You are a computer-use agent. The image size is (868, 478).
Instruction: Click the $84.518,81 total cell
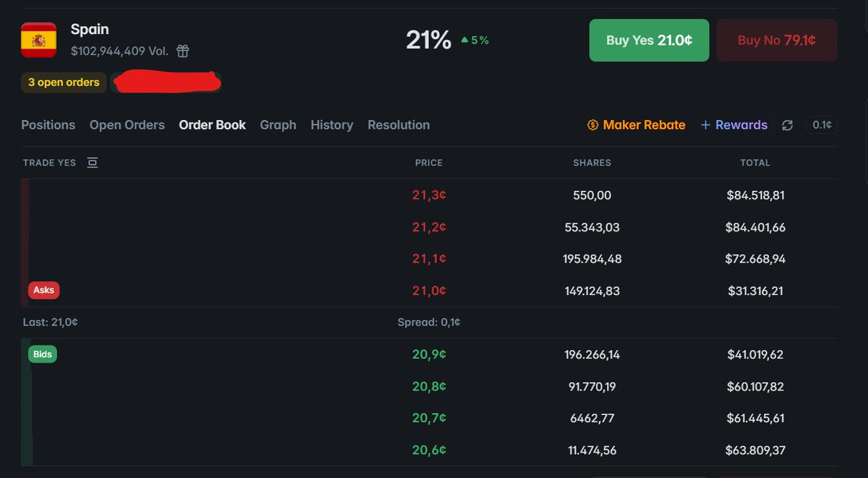pyautogui.click(x=755, y=195)
